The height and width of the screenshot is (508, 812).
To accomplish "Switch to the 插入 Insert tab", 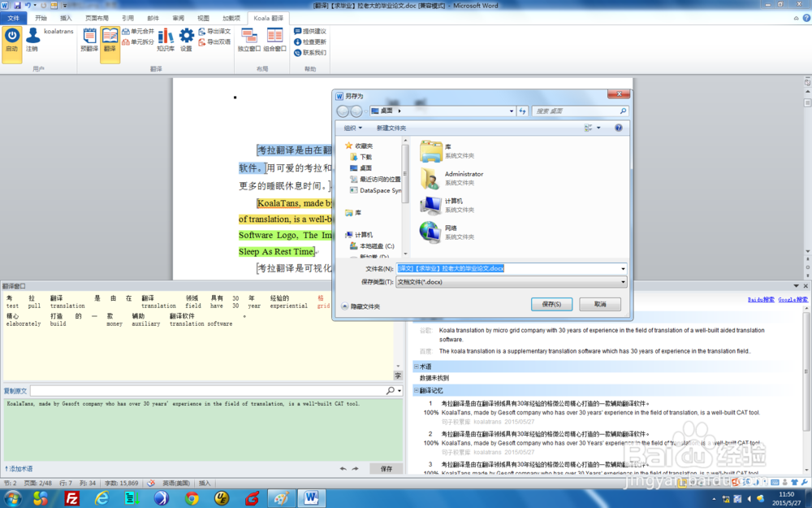I will point(66,18).
